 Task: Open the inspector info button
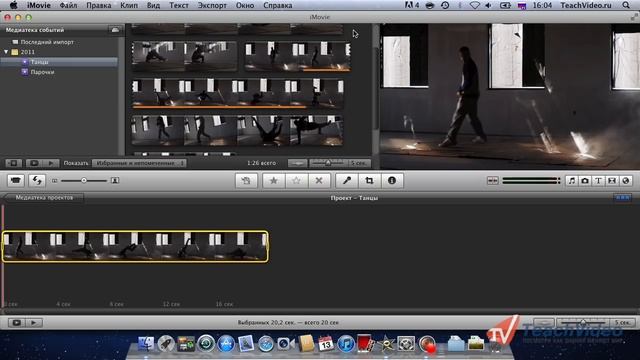coord(392,180)
